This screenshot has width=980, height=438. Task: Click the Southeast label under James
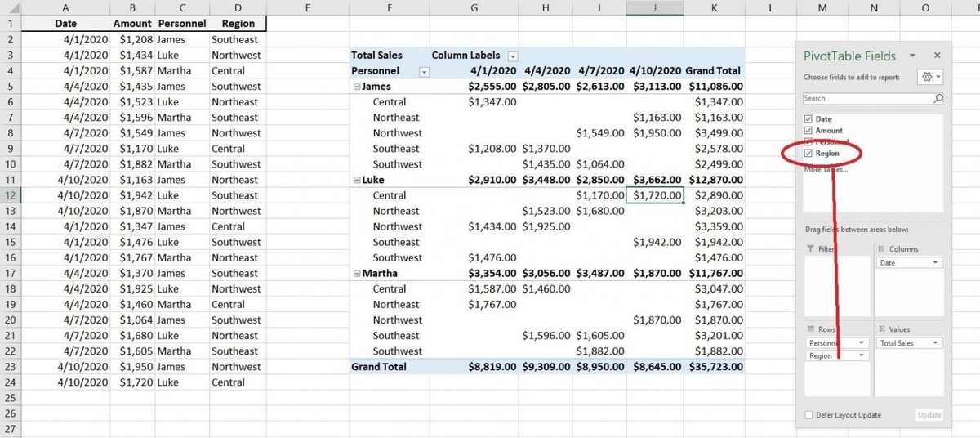pos(396,149)
